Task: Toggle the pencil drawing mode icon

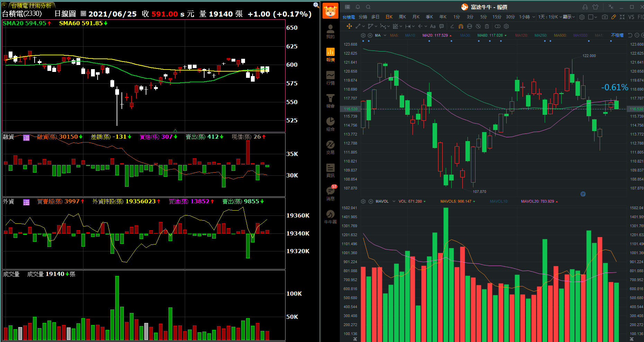Action: pos(614,17)
